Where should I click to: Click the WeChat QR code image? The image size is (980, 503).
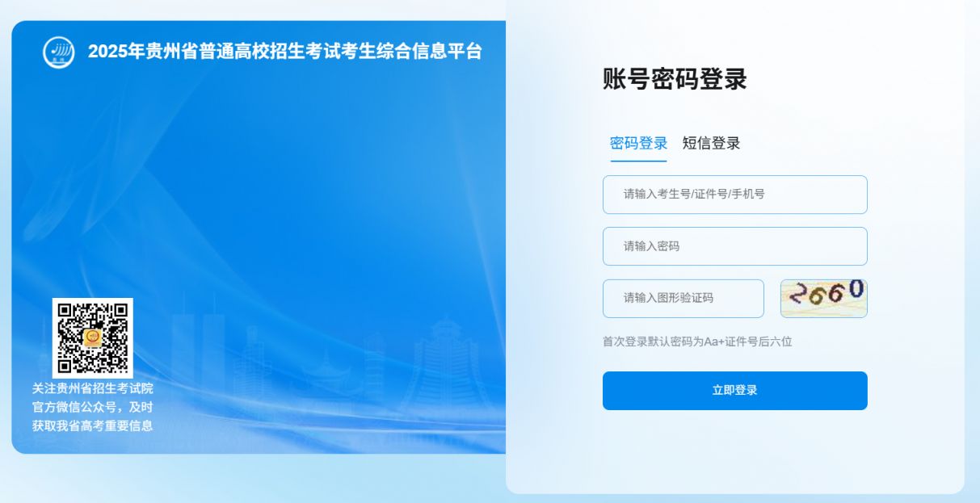[93, 338]
